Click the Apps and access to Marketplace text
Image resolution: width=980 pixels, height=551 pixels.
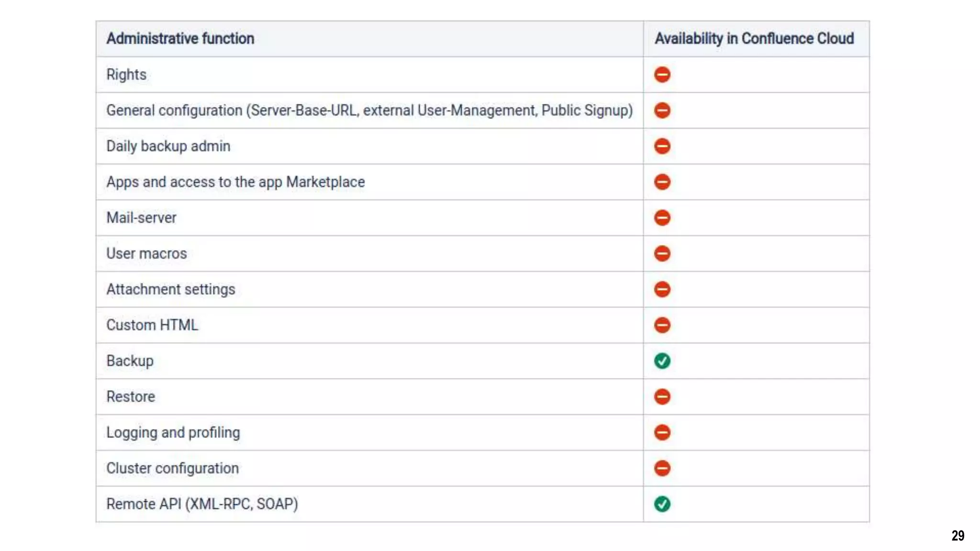coord(235,182)
